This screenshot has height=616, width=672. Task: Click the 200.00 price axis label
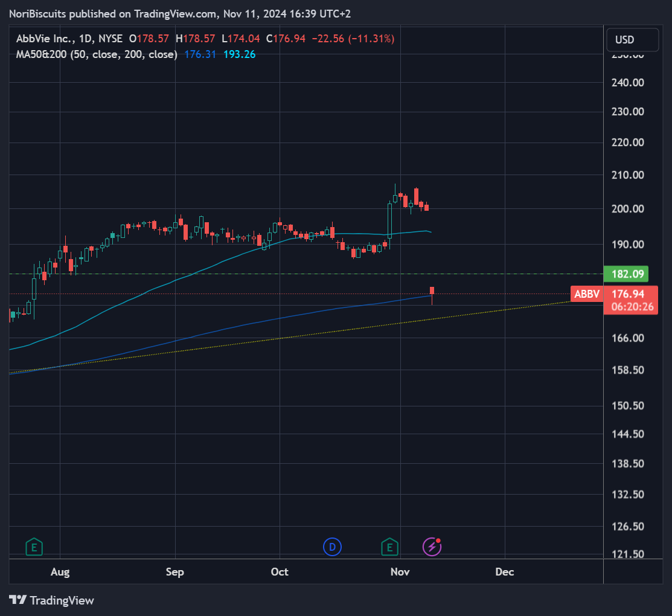pos(628,209)
